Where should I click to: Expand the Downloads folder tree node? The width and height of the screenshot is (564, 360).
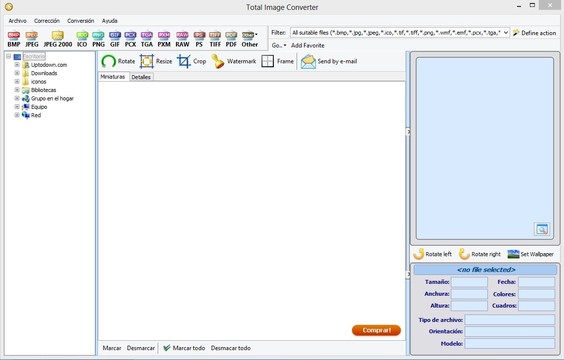point(17,73)
